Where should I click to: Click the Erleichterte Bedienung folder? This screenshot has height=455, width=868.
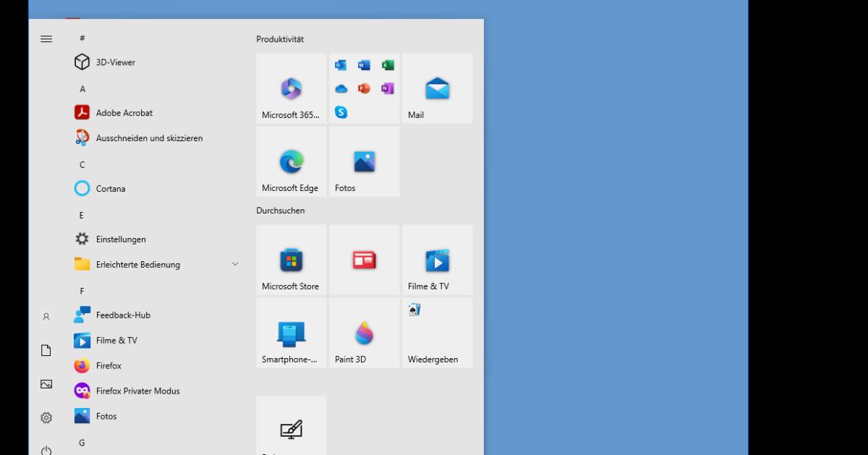[156, 265]
